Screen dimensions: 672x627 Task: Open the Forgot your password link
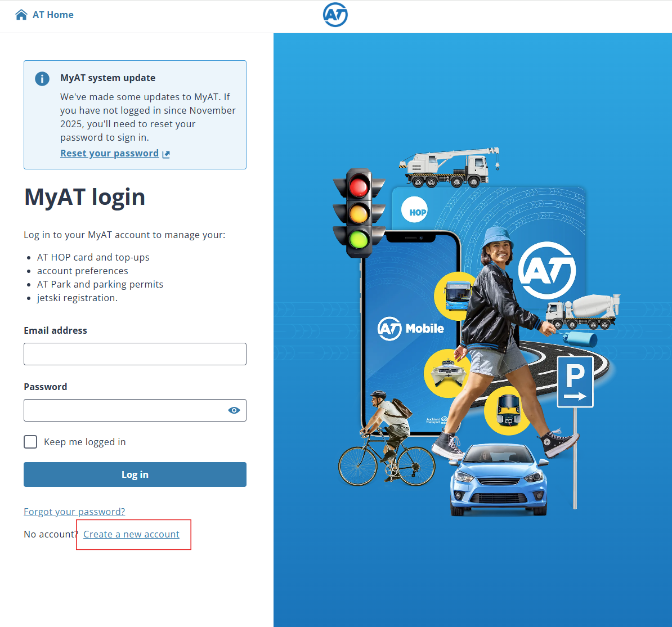74,512
